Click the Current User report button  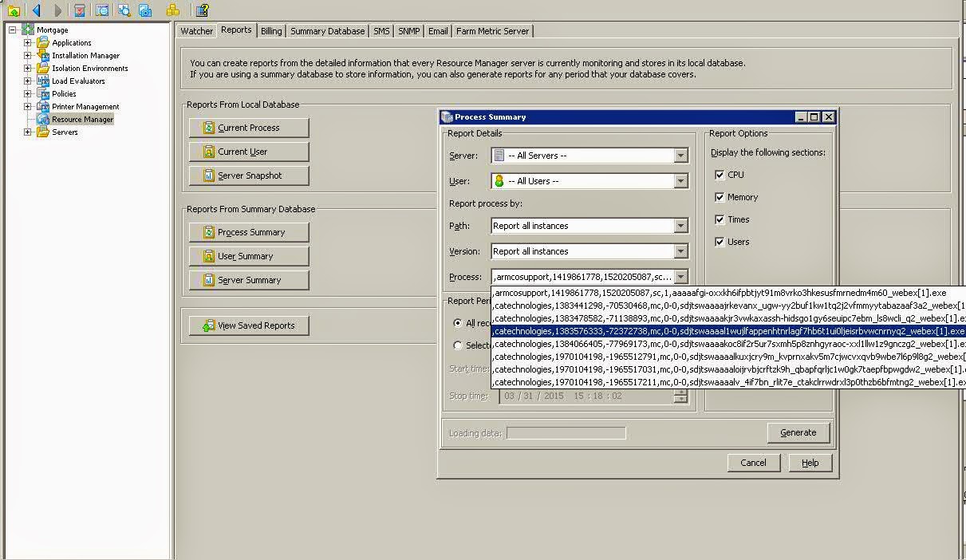tap(249, 152)
